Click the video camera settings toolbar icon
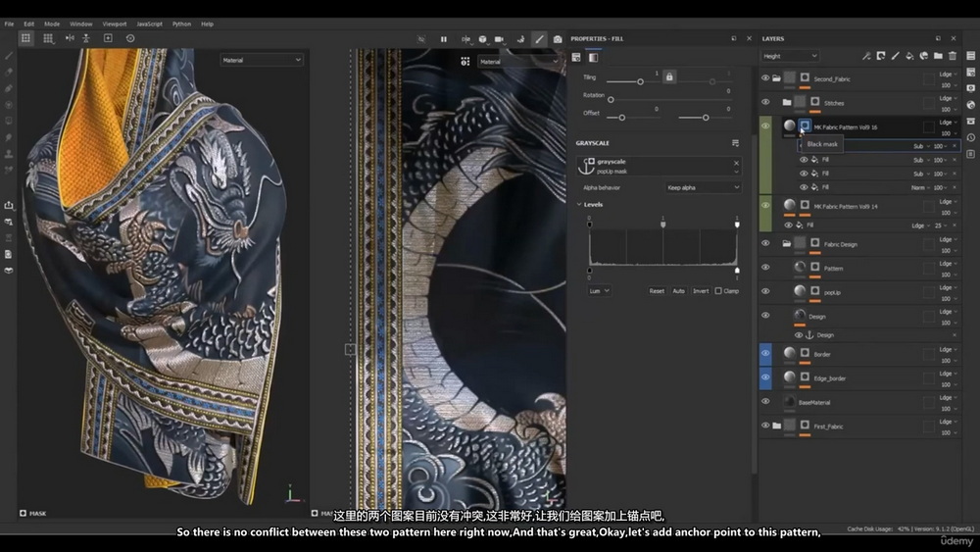Viewport: 980px width, 552px height. coord(500,39)
